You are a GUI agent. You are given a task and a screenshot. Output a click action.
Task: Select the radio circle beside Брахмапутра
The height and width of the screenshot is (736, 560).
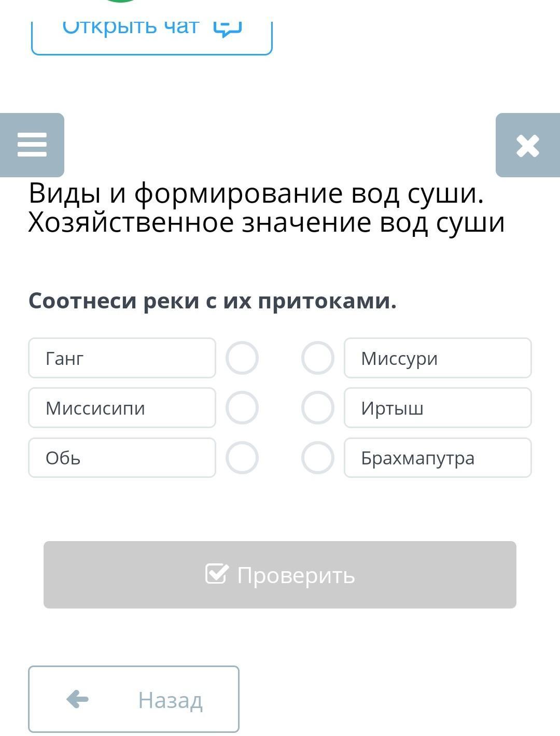[x=317, y=458]
